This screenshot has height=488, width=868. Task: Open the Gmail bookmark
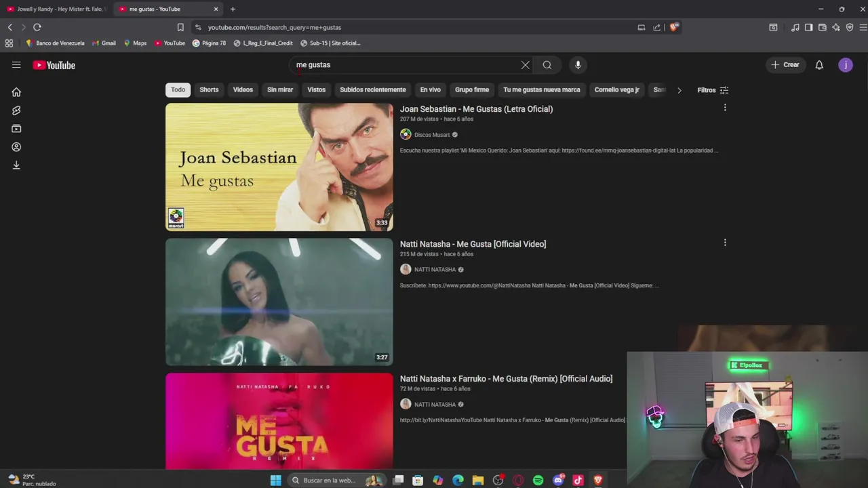coord(104,43)
